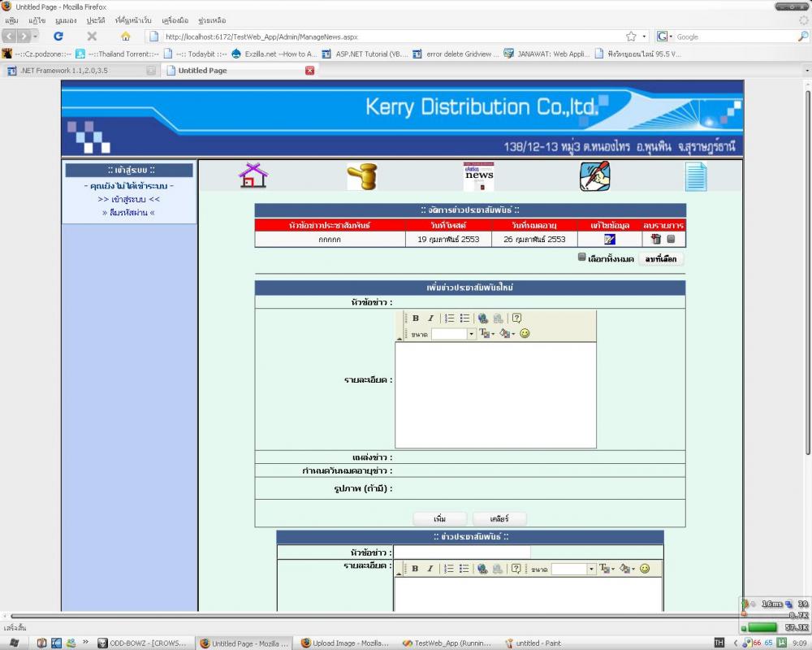
Task: Open Firefox navigation history dropdown arrow
Action: tap(35, 37)
